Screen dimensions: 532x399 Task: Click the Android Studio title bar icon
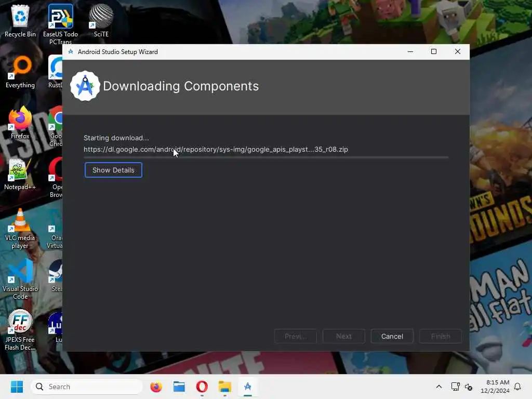71,51
